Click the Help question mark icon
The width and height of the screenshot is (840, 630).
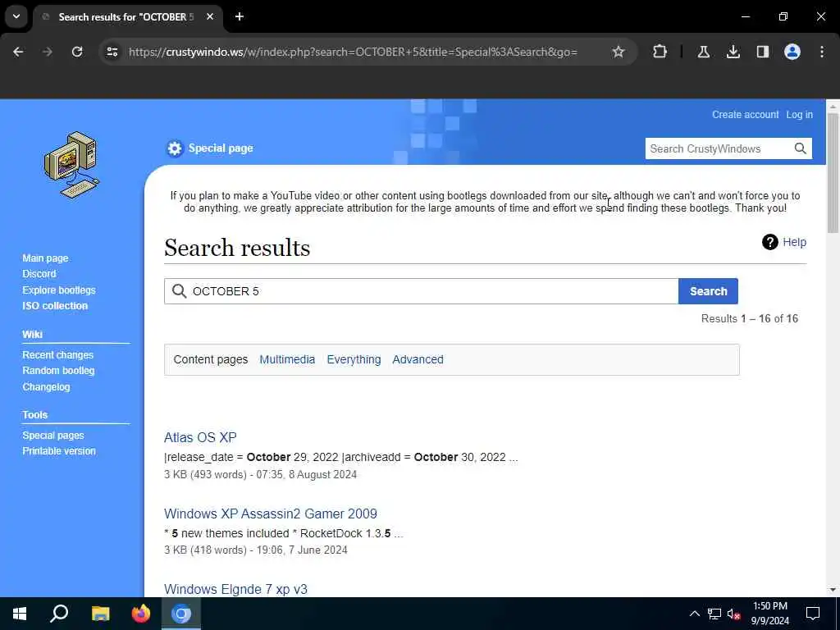coord(769,242)
